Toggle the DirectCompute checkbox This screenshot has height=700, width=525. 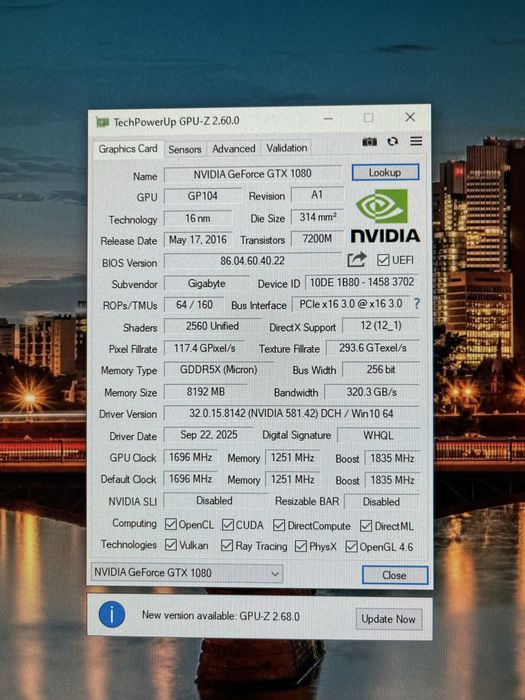[x=279, y=525]
